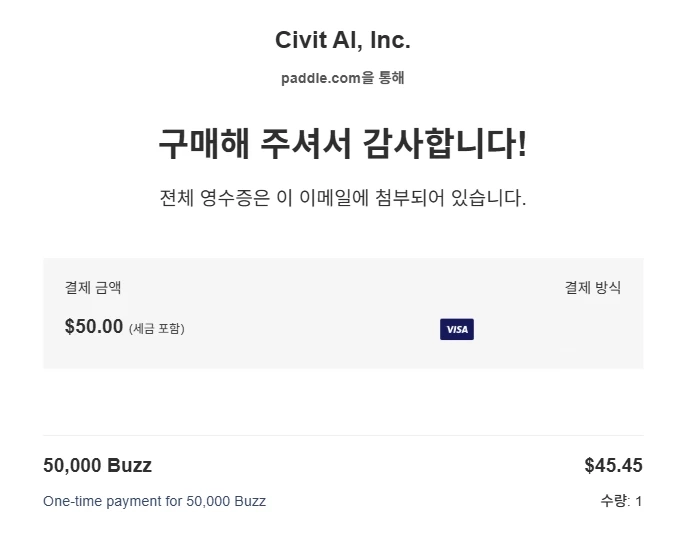Click the $50.00 payment amount
Screen dimensions: 687x541
click(94, 326)
